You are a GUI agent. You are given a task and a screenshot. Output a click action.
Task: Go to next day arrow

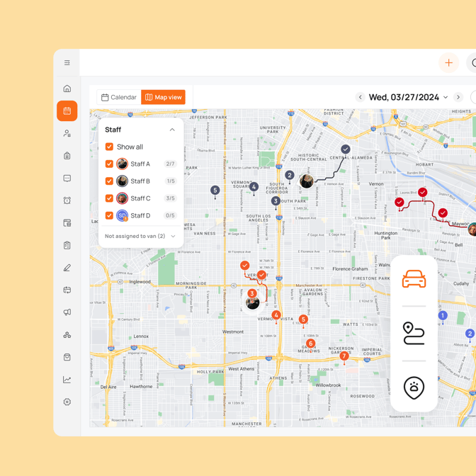click(458, 97)
